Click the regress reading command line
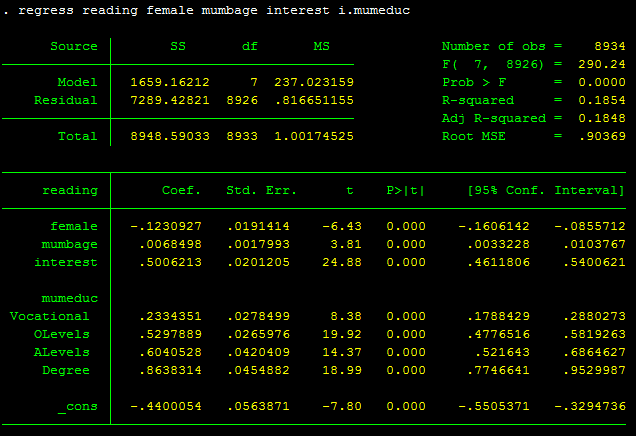Image resolution: width=636 pixels, height=436 pixels. [207, 10]
